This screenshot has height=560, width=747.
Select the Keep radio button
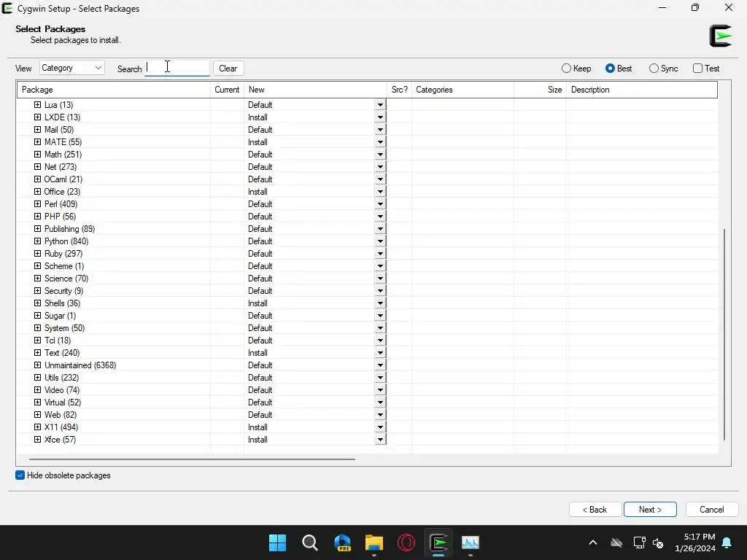point(566,69)
